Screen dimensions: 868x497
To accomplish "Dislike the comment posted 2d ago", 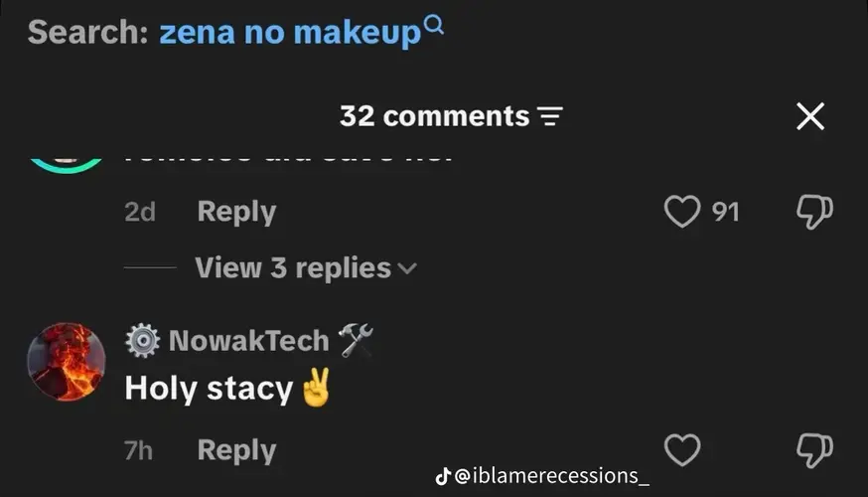I will [814, 211].
